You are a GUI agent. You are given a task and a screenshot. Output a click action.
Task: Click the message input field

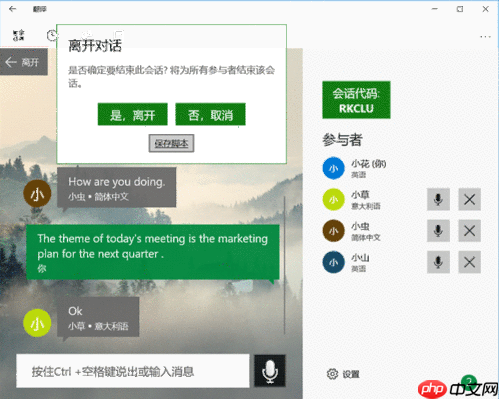pos(133,371)
